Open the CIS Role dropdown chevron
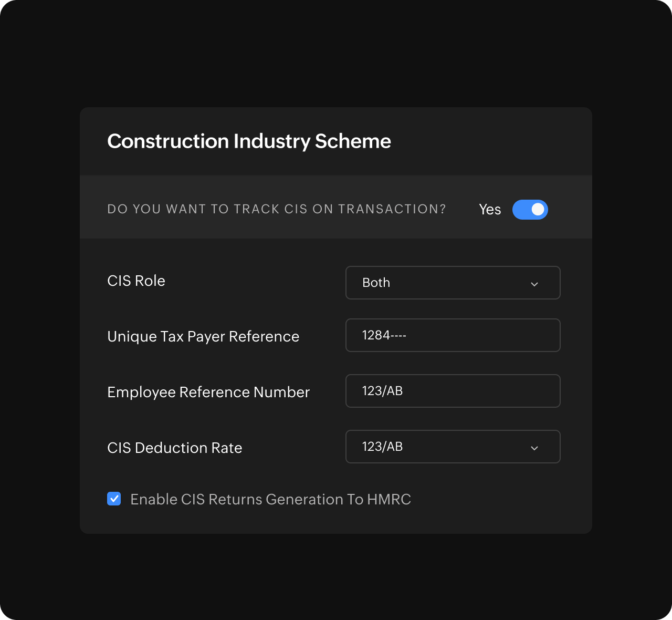This screenshot has width=672, height=620. point(534,284)
